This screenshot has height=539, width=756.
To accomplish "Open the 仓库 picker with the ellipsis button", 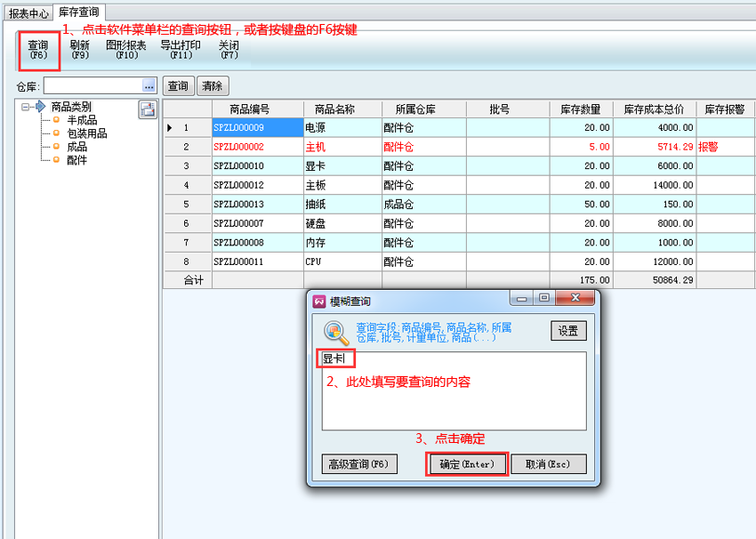I will pos(149,86).
